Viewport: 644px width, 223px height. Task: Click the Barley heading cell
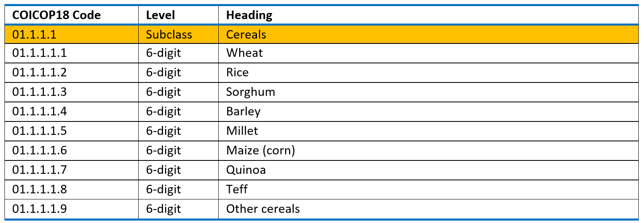429,112
